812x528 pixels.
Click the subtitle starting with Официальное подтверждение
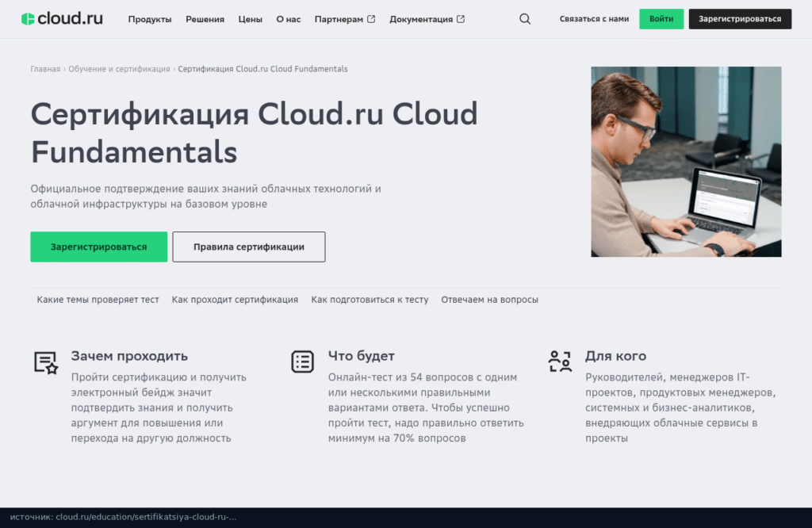click(x=205, y=196)
